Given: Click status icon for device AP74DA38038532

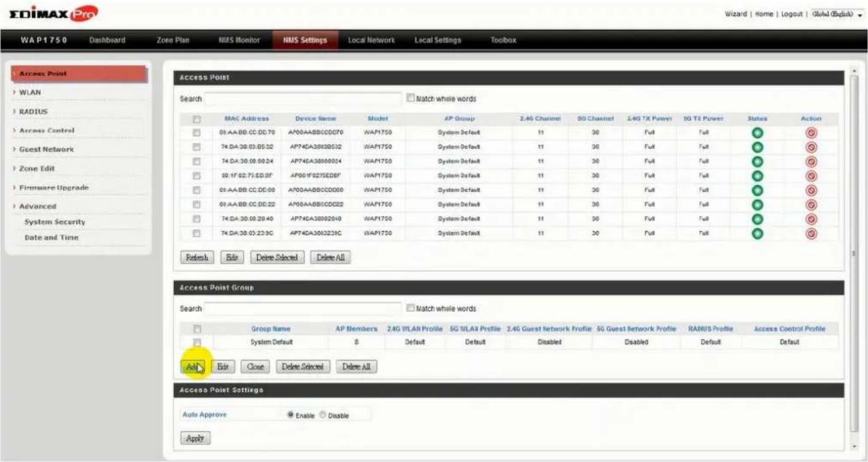Looking at the screenshot, I should coord(757,147).
